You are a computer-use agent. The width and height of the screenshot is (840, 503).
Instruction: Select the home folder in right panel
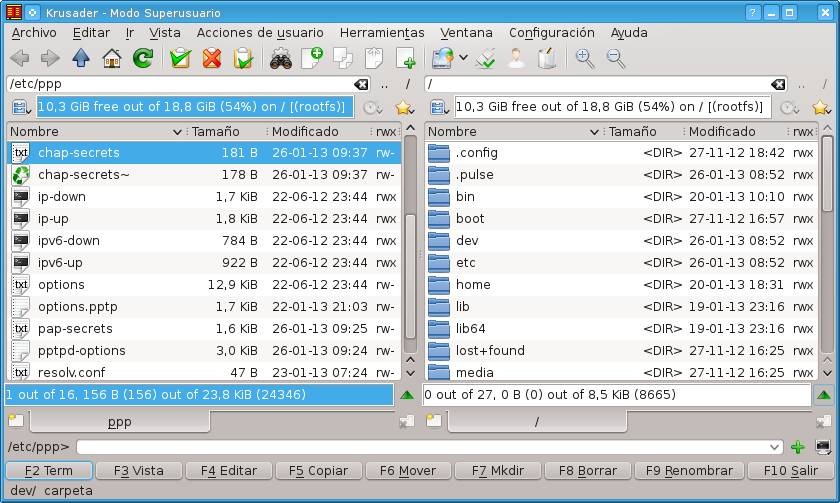(621, 285)
